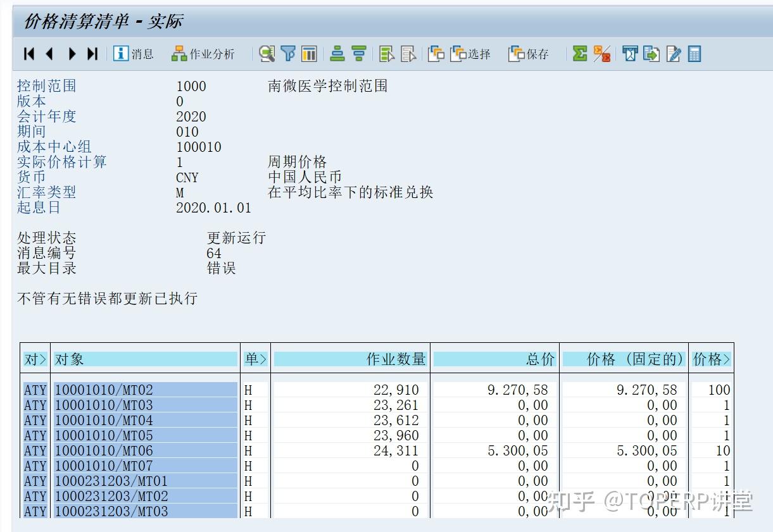Export the data with the export icon
Viewport: 773px width, 532px height.
[x=651, y=54]
